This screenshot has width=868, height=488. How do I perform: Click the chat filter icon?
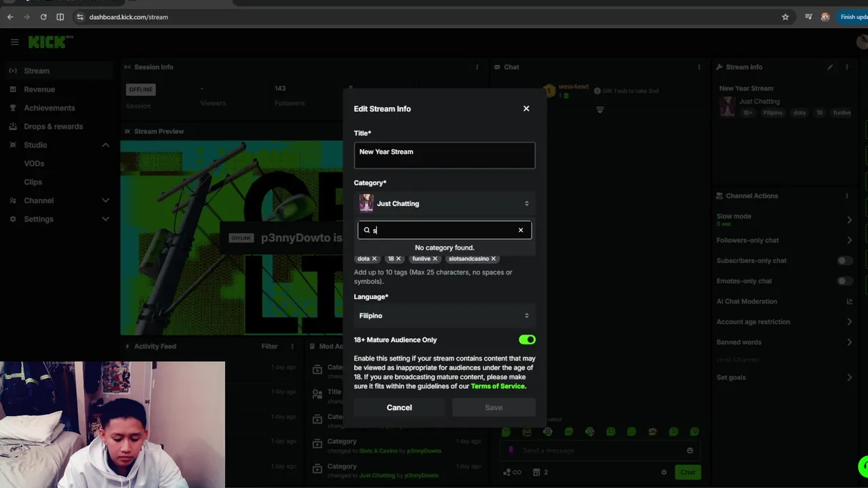(x=600, y=109)
